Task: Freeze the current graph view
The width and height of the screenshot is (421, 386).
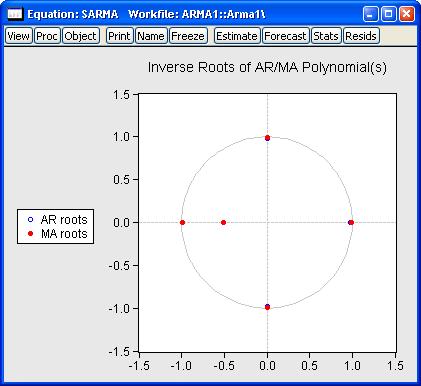Action: (188, 36)
